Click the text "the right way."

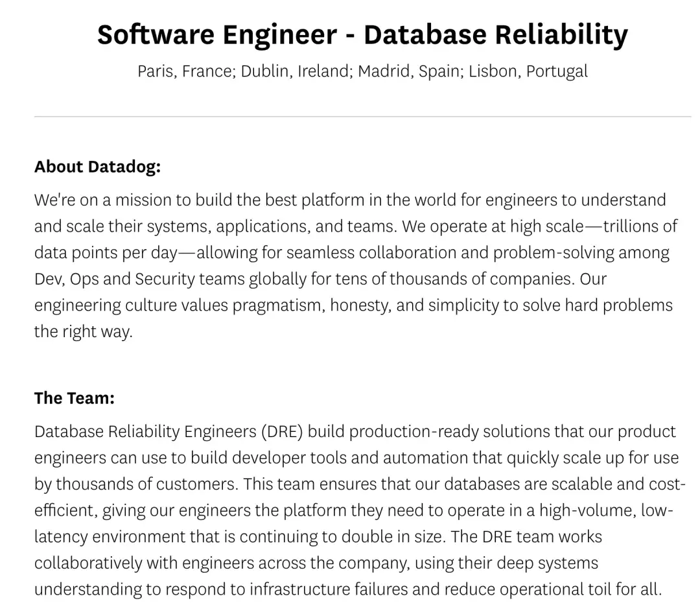(83, 332)
